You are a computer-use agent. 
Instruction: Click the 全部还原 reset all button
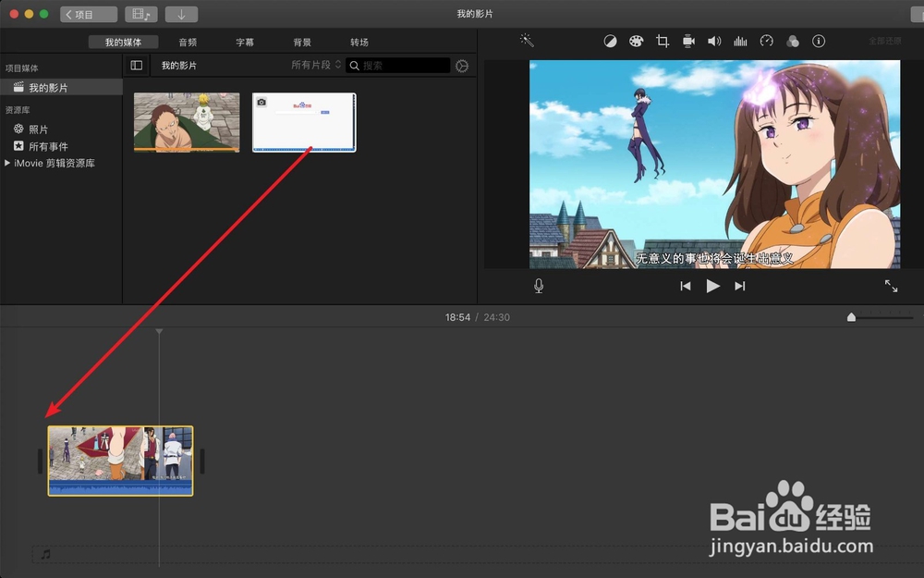[x=885, y=41]
